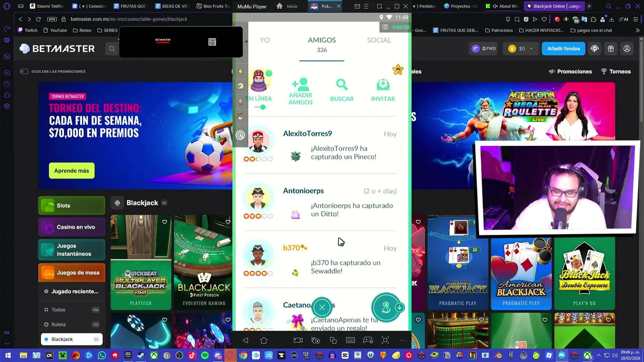Open Casino en vivo category
This screenshot has width=644, height=362.
click(71, 227)
